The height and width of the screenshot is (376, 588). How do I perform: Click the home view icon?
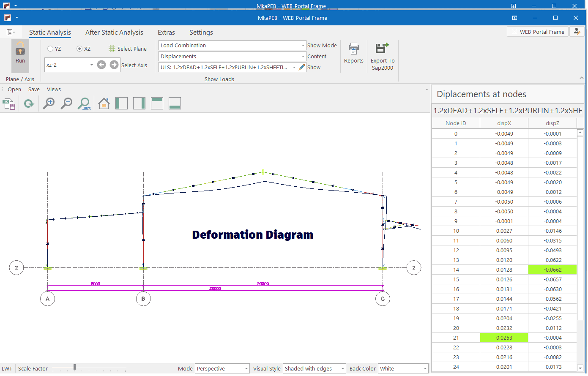104,103
